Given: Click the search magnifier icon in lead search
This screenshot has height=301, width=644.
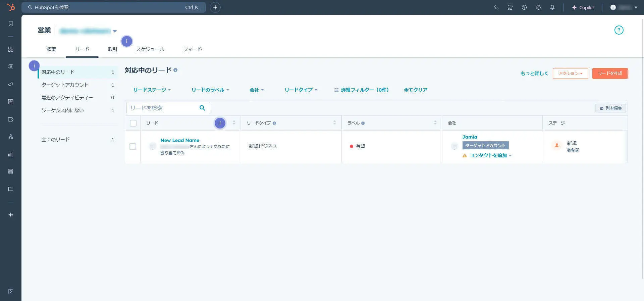Looking at the screenshot, I should 202,108.
